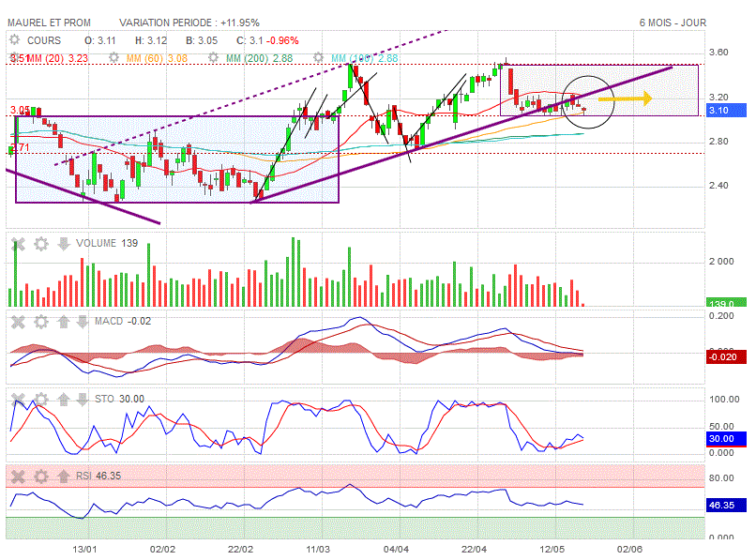This screenshot has height=560, width=756.
Task: Click the VOLUME 139 label
Action: [x=107, y=243]
